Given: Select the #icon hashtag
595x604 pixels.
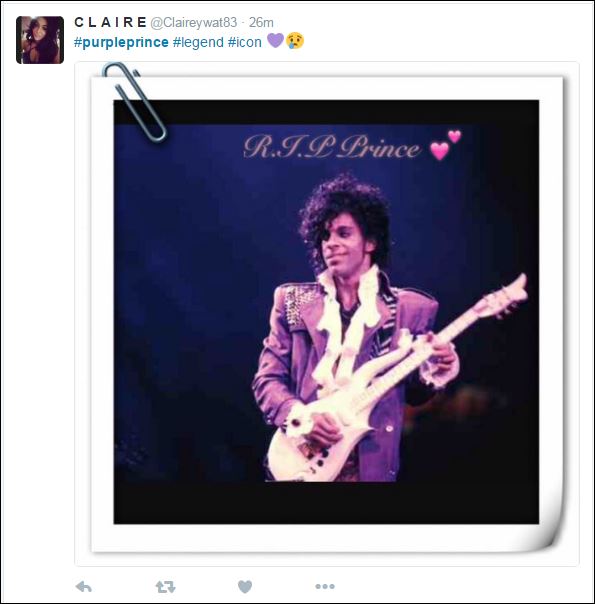Looking at the screenshot, I should (x=245, y=42).
